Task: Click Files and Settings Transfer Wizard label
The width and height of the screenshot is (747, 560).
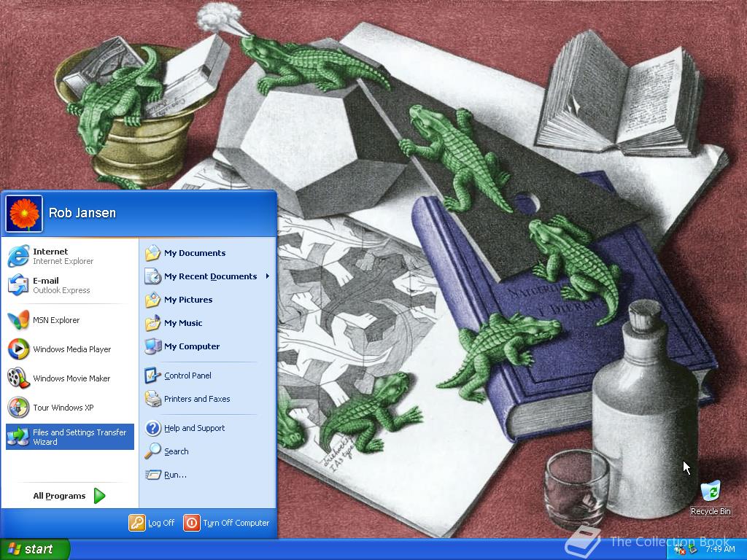Action: coord(80,437)
